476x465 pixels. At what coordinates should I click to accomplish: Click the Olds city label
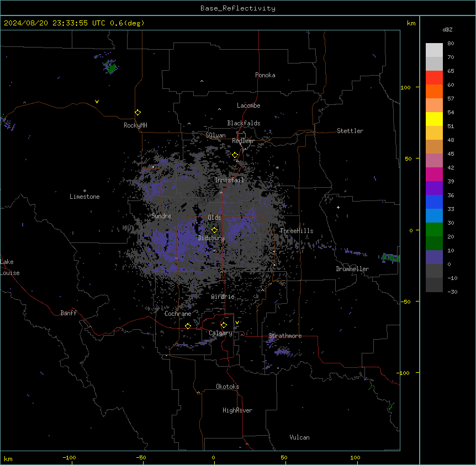[x=214, y=218]
